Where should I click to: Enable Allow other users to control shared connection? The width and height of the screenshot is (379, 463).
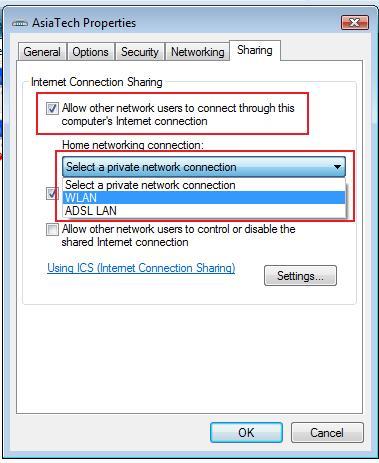tap(52, 229)
